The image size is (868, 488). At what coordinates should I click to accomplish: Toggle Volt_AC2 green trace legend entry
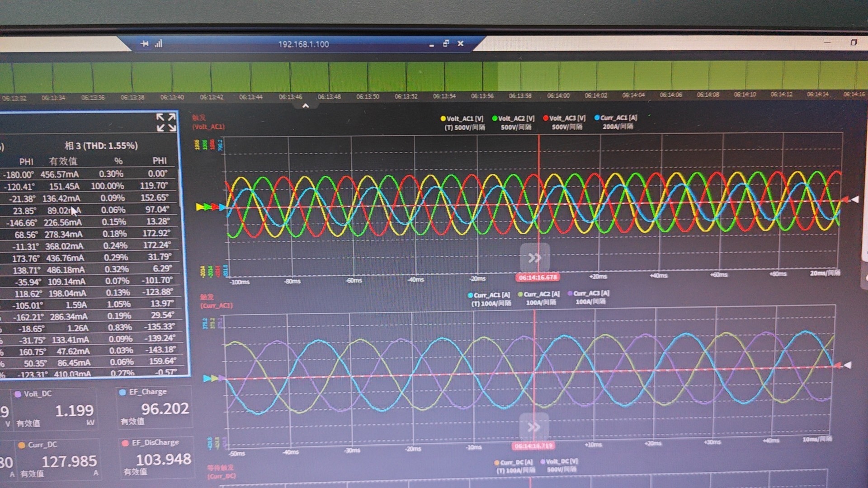pyautogui.click(x=515, y=118)
